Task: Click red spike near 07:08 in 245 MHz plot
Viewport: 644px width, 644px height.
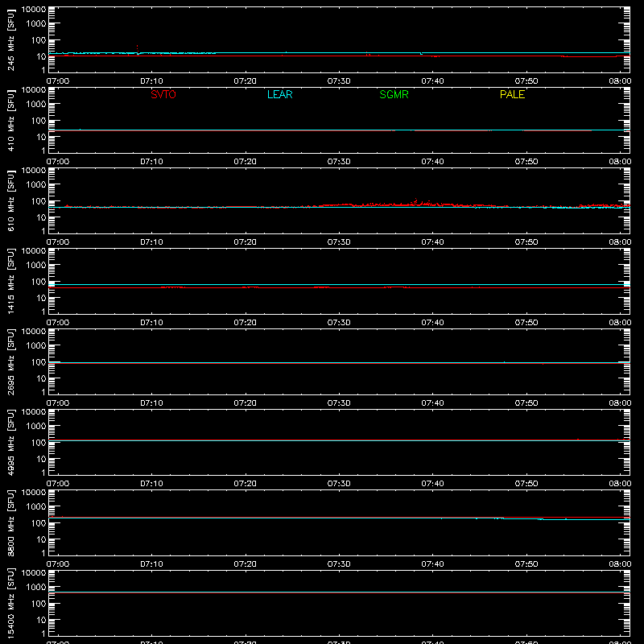Action: (x=137, y=48)
